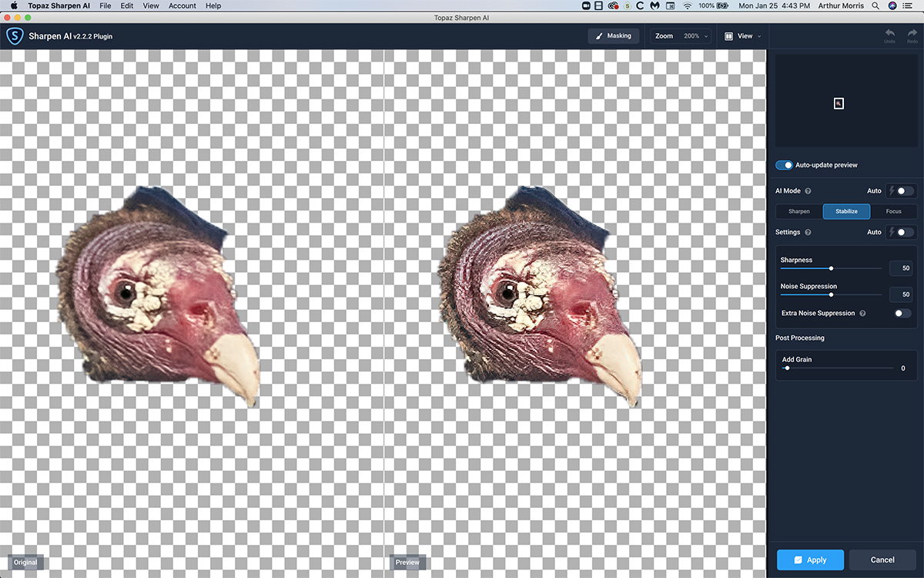Click the Wi-Fi status icon

click(687, 5)
